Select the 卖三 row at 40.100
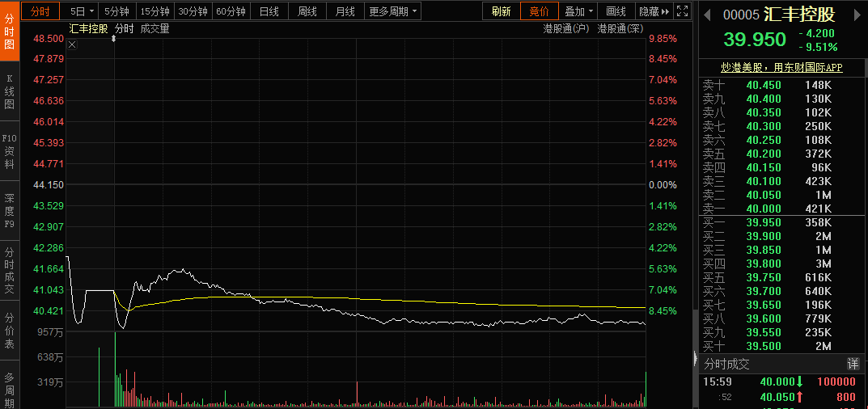 783,181
